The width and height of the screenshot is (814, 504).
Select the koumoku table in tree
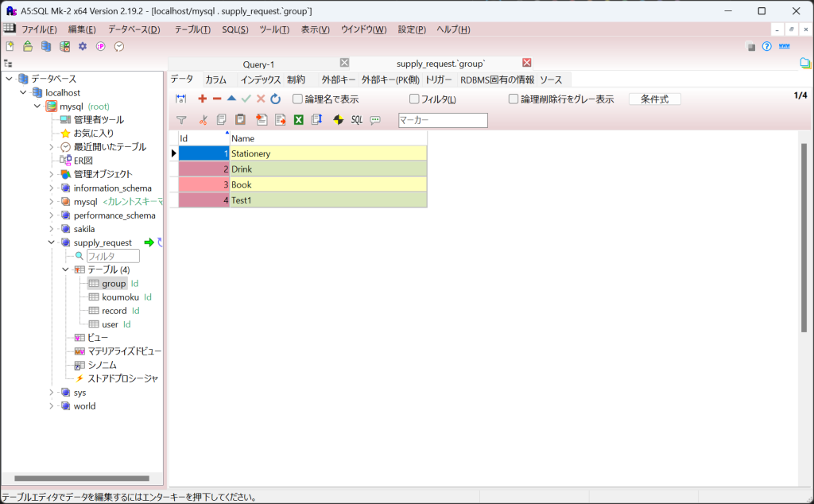coord(120,297)
